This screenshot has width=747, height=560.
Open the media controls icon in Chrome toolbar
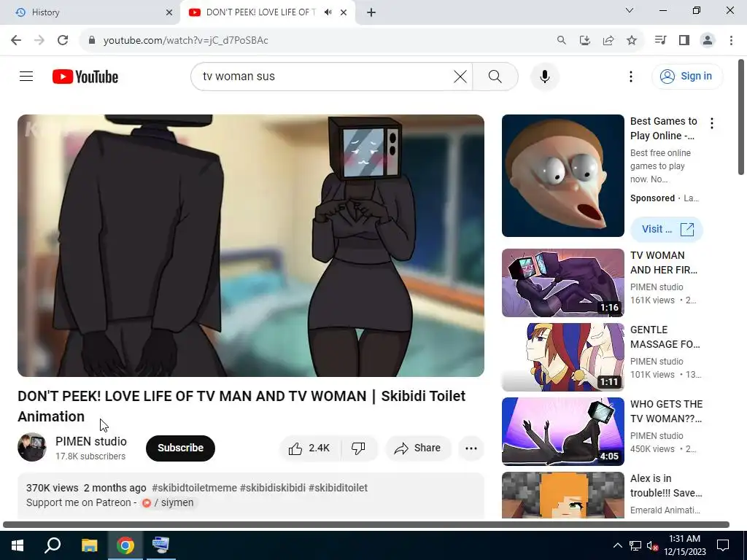click(660, 40)
